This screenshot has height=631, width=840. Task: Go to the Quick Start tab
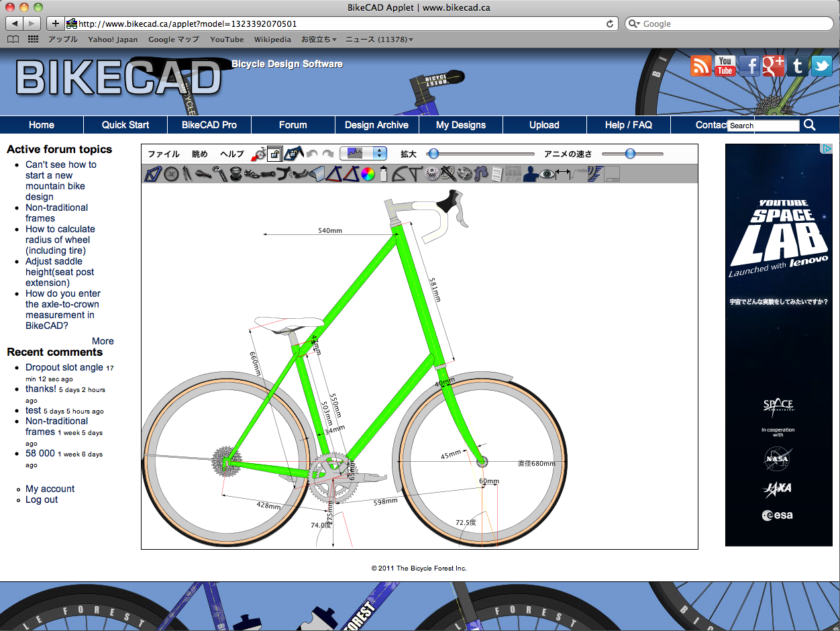(x=125, y=125)
